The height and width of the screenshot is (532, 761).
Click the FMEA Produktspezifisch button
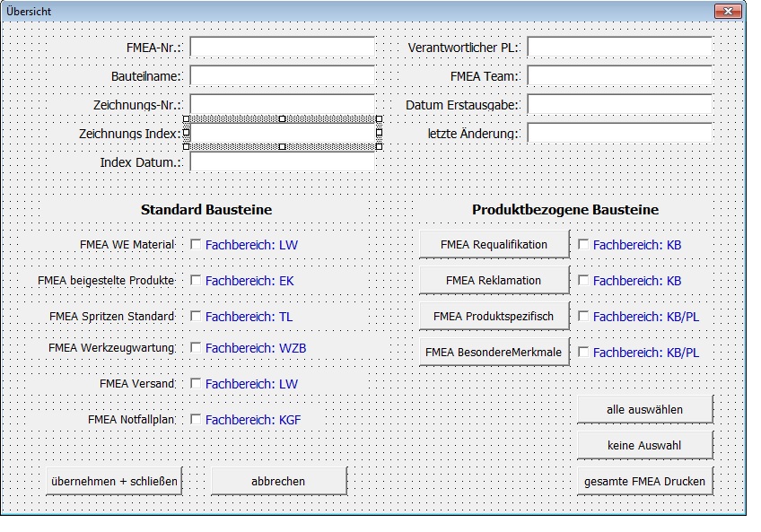click(493, 316)
